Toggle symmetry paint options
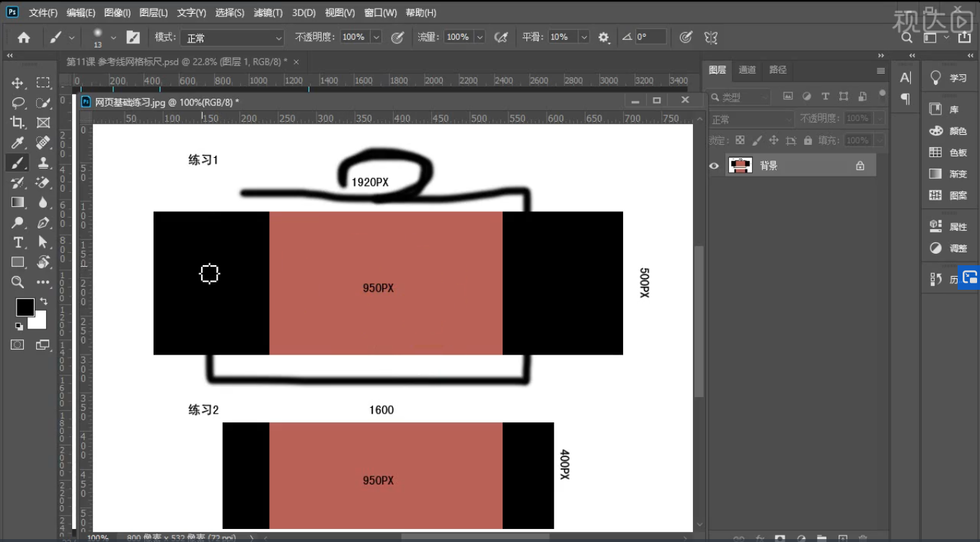This screenshot has width=980, height=542. click(711, 37)
